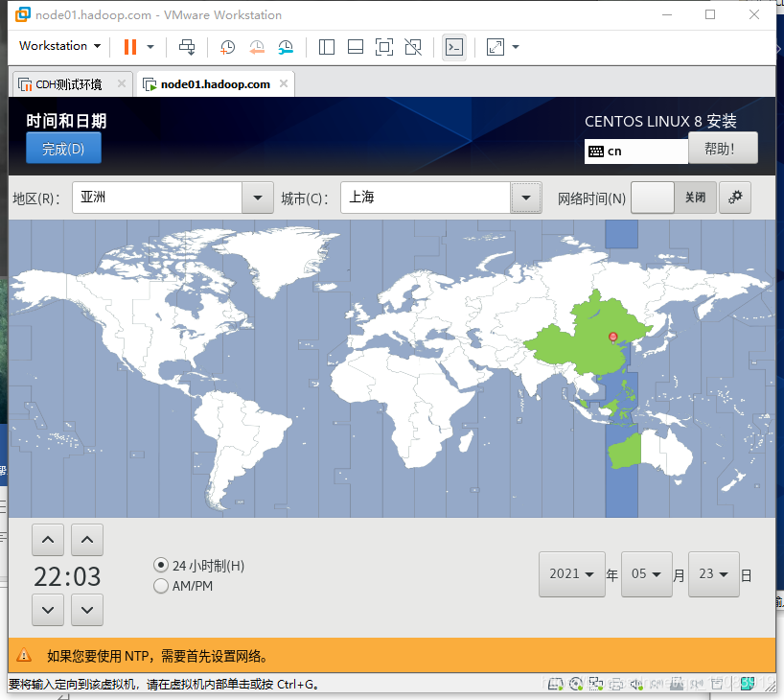Select the node01.hadoop.com tab

[215, 84]
